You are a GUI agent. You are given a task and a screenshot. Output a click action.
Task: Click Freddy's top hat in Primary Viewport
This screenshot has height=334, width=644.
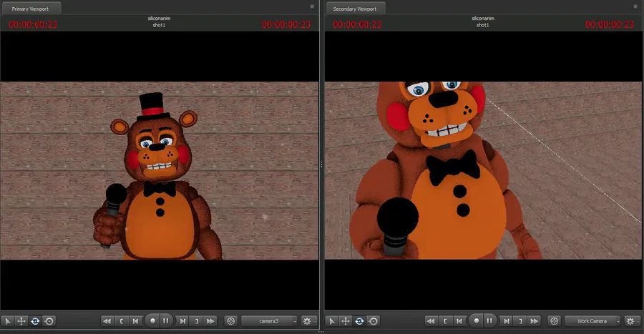pos(153,107)
